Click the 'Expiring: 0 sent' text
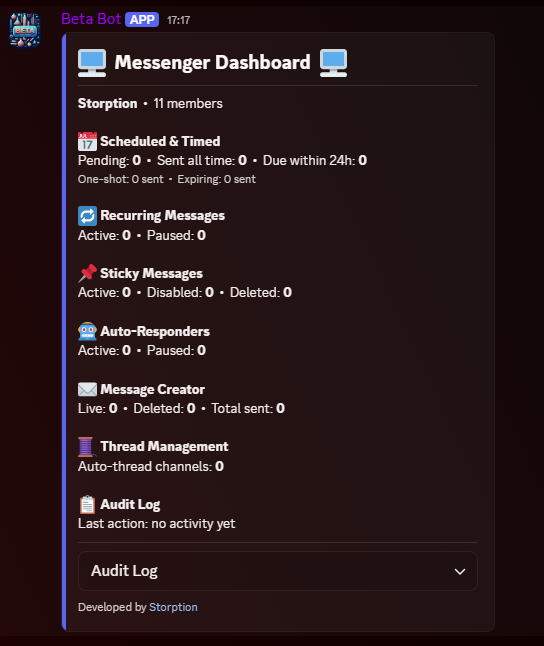Image resolution: width=544 pixels, height=646 pixels. 217,179
